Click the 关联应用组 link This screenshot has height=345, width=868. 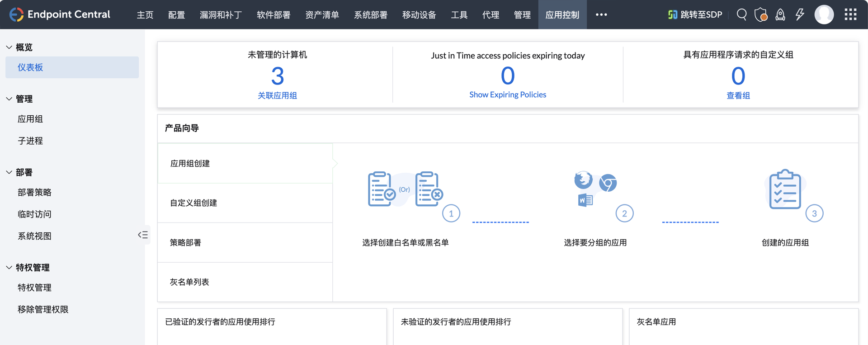pos(277,95)
